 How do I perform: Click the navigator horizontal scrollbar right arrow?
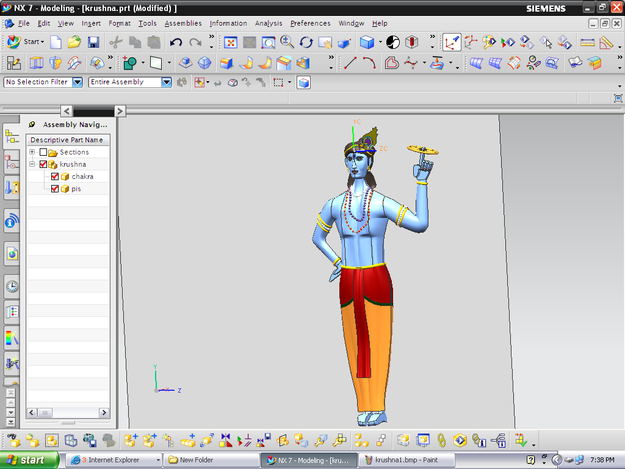click(104, 412)
